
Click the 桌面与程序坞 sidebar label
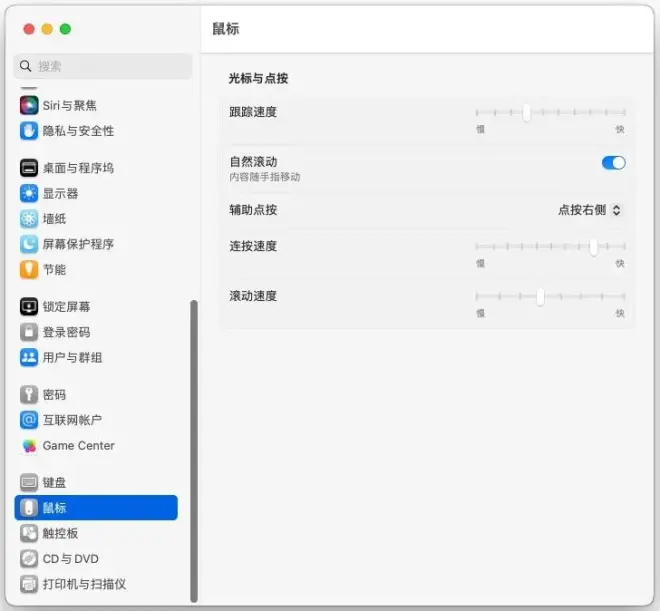tap(78, 168)
